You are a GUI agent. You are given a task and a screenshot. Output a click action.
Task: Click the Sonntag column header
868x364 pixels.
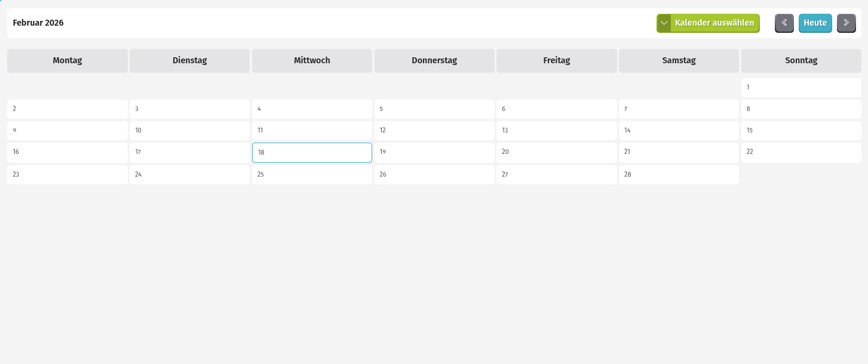(800, 61)
